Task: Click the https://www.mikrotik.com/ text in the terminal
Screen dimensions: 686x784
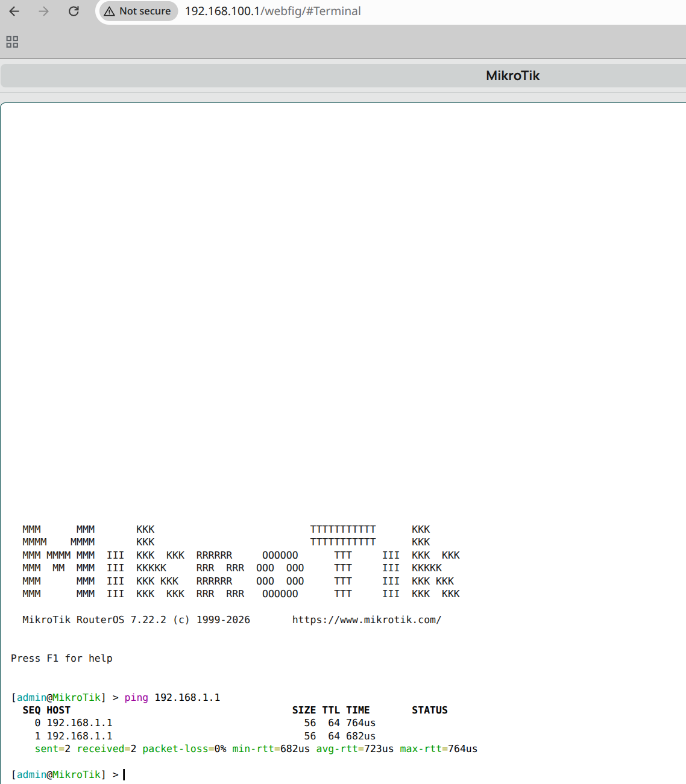Action: pos(367,619)
